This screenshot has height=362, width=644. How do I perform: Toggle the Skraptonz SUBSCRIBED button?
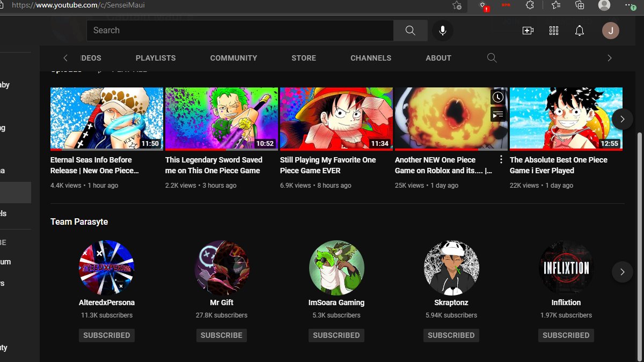(451, 335)
